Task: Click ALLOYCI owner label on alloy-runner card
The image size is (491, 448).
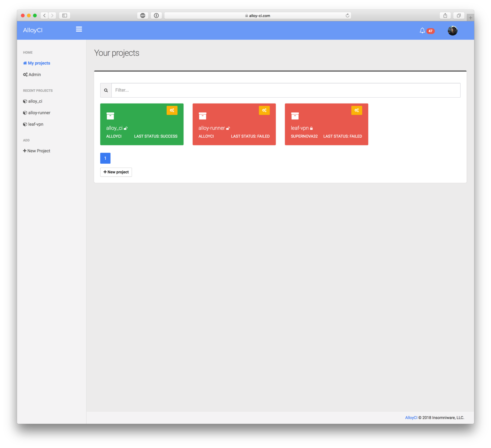Action: [x=206, y=136]
